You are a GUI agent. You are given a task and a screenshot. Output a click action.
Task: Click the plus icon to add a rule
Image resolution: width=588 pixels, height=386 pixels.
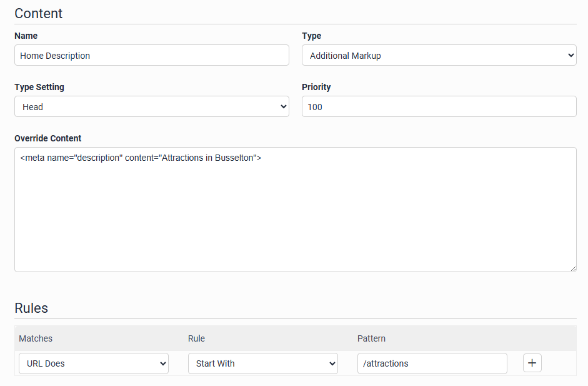tap(532, 363)
